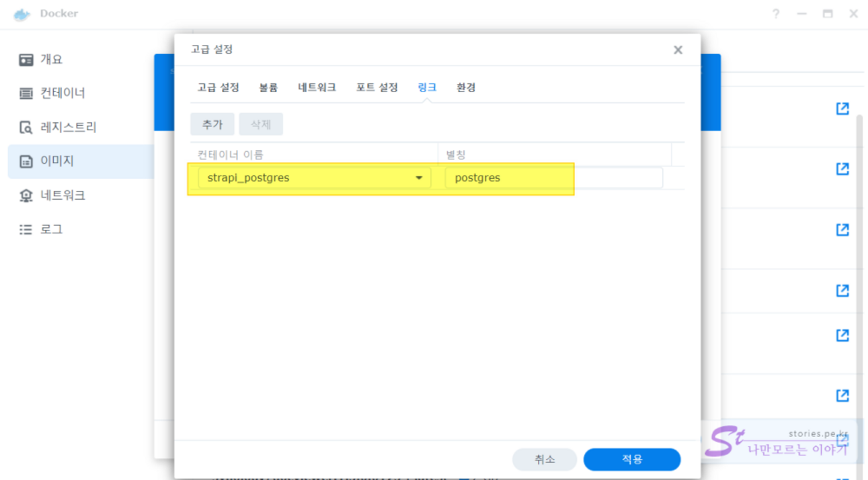868x480 pixels.
Task: Open the 레지스트리 registry sidebar icon
Action: pyautogui.click(x=26, y=128)
